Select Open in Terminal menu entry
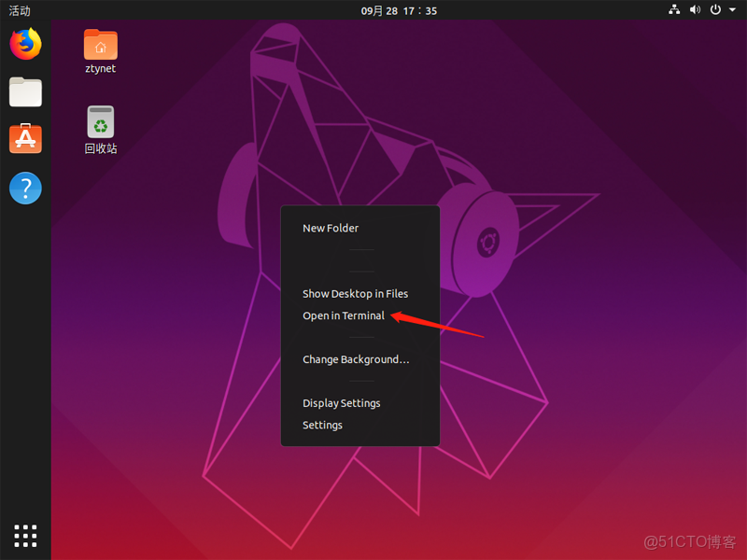 360,315
